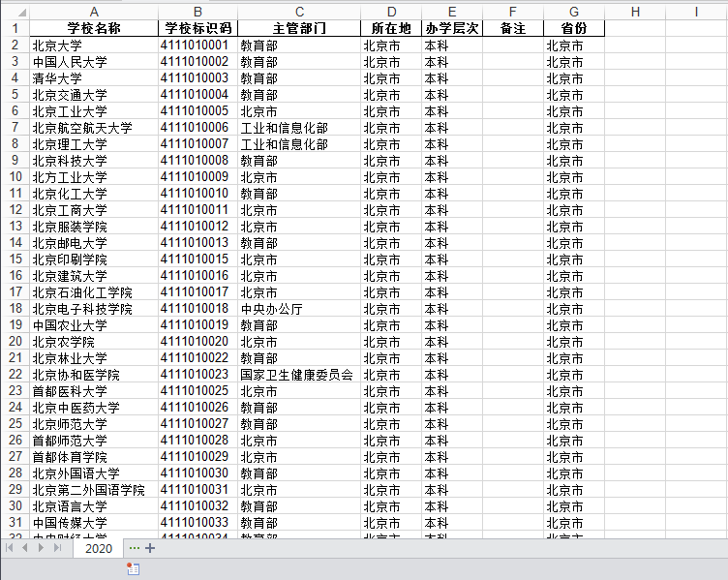Select code cell 4111010006

(197, 128)
